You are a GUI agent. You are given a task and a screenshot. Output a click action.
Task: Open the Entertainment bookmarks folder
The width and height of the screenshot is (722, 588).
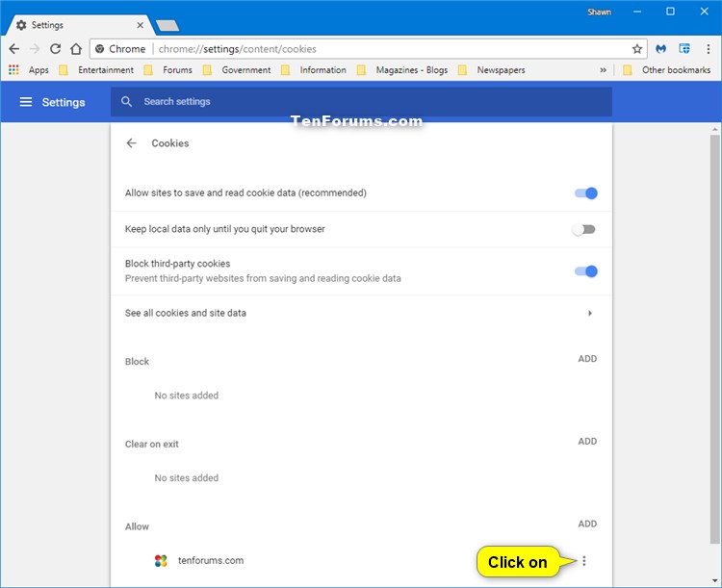(x=96, y=70)
